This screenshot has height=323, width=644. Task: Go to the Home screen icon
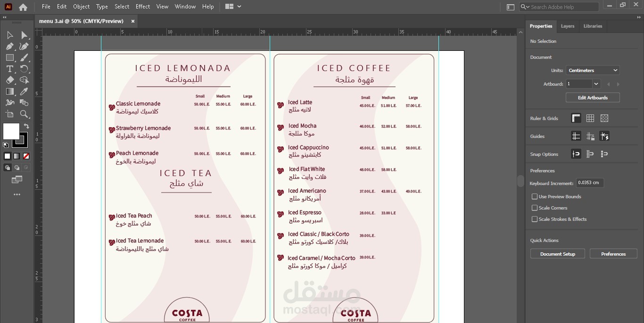point(23,7)
